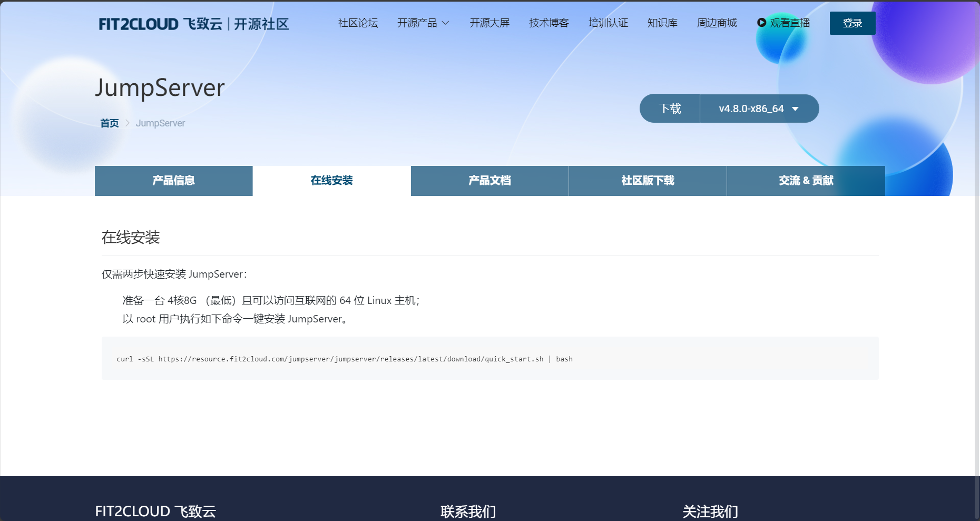Click the 首页 breadcrumb link

point(109,123)
